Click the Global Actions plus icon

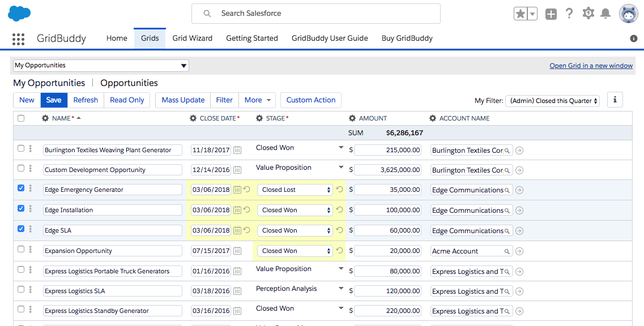point(551,14)
